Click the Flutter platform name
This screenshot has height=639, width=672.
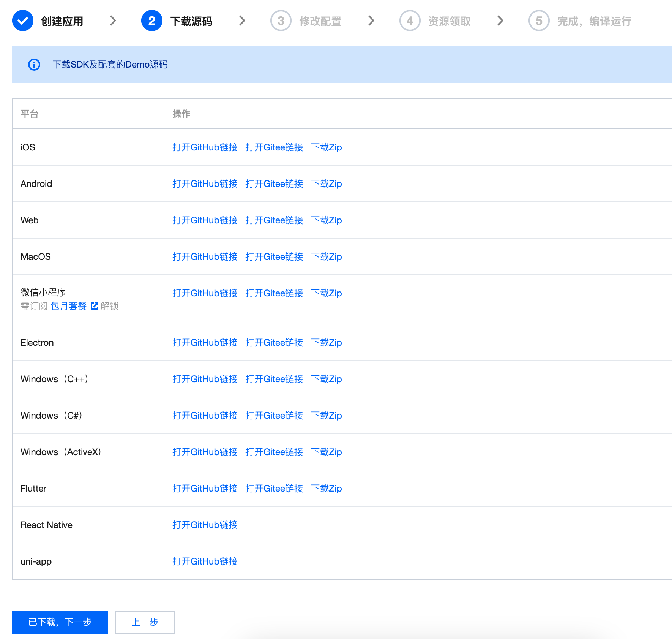tap(33, 489)
